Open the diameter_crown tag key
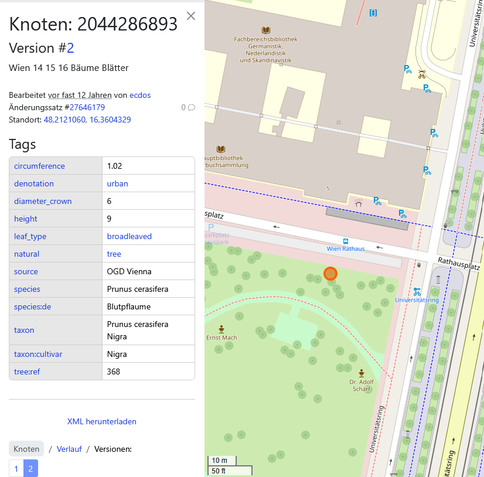Screen dimensions: 484x477 coord(43,201)
